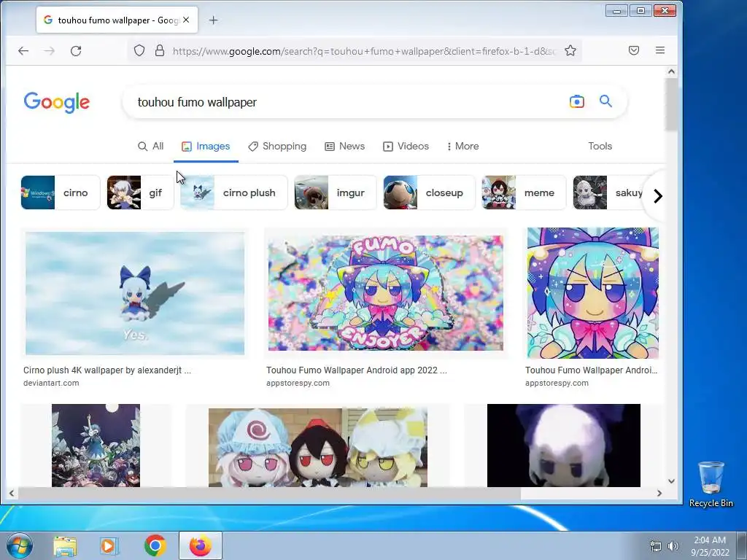Select the touhou fumo wallpaper browser tab
The image size is (747, 560).
(117, 20)
